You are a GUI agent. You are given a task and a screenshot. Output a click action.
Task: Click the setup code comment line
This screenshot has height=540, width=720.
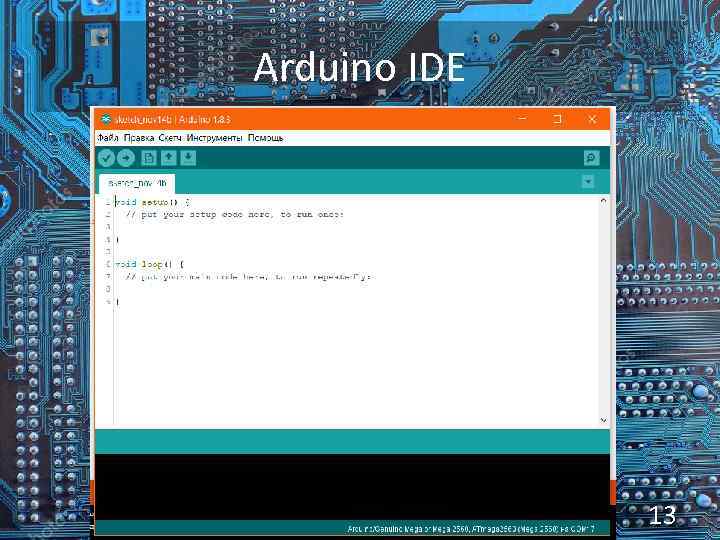point(234,214)
